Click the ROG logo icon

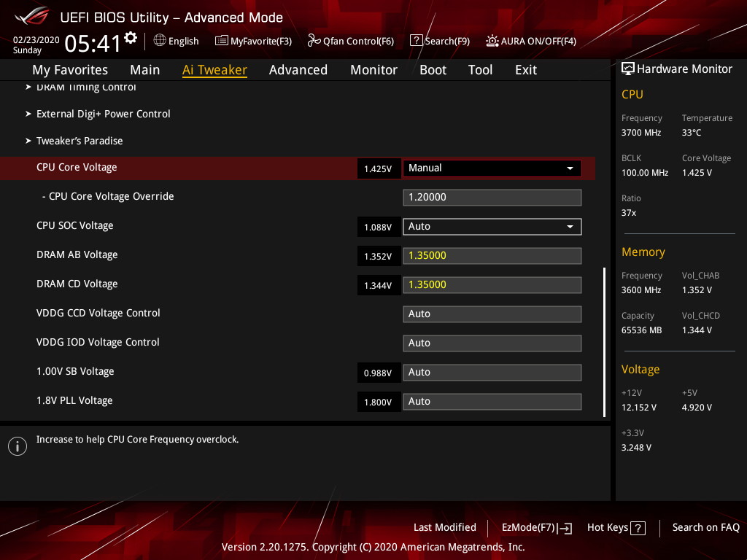click(32, 16)
